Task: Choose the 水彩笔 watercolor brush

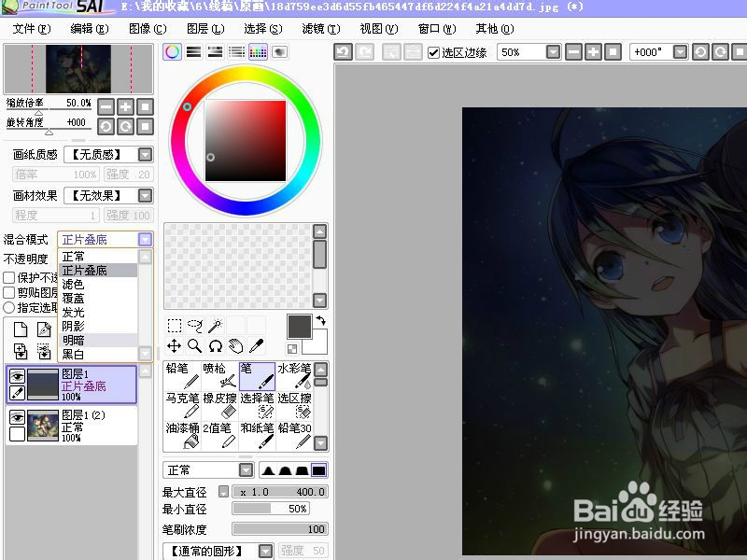Action: pyautogui.click(x=294, y=376)
